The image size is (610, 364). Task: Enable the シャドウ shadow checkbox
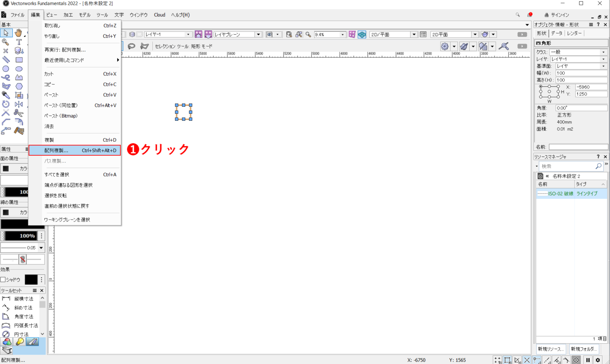pyautogui.click(x=3, y=279)
